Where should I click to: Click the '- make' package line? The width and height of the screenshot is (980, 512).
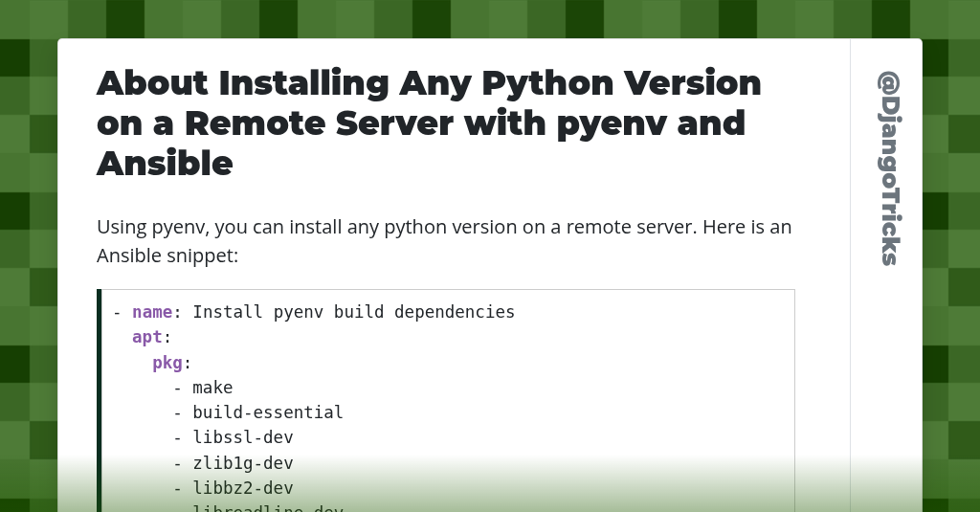pos(203,388)
